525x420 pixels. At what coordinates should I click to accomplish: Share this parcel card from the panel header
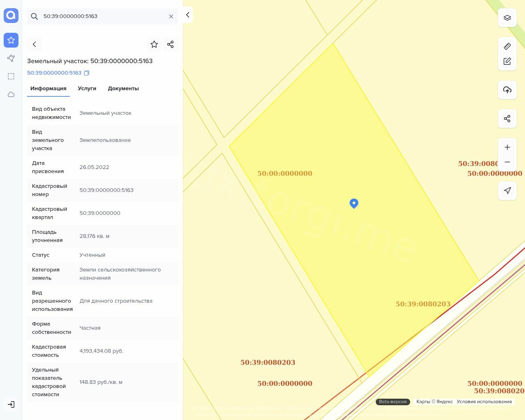click(x=170, y=44)
